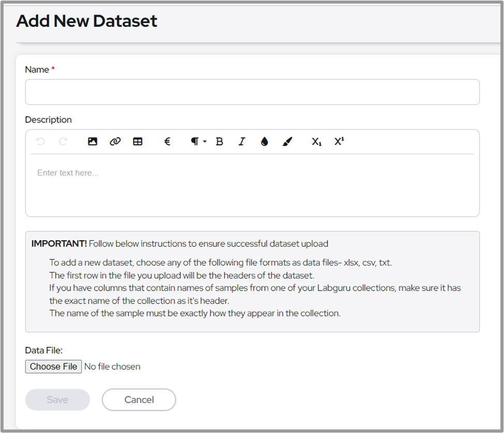
Task: Open the text color droplet picker
Action: (264, 141)
